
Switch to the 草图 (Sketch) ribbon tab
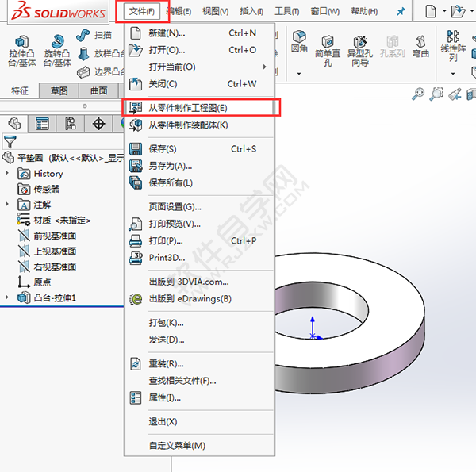59,90
